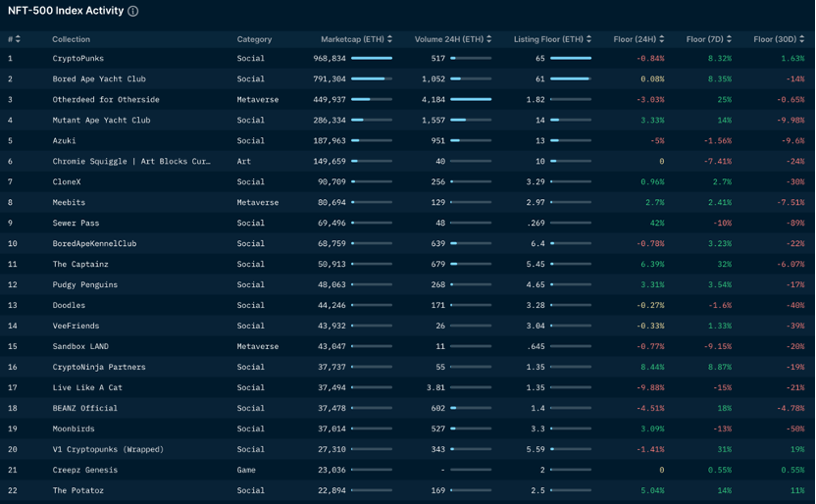
Task: Click the info icon beside NFT-500 Index Activity
Action: click(x=133, y=11)
